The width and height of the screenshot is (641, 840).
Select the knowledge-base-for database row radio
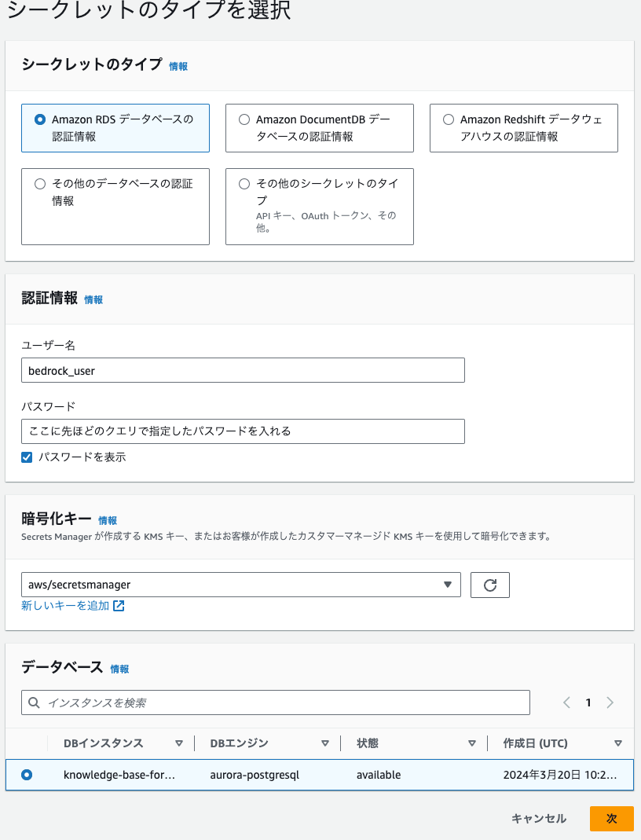click(x=27, y=775)
